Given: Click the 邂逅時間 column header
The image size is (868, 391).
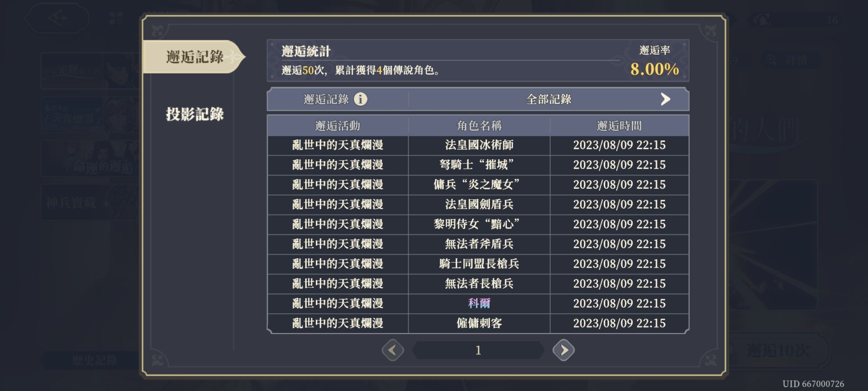Looking at the screenshot, I should pyautogui.click(x=619, y=126).
